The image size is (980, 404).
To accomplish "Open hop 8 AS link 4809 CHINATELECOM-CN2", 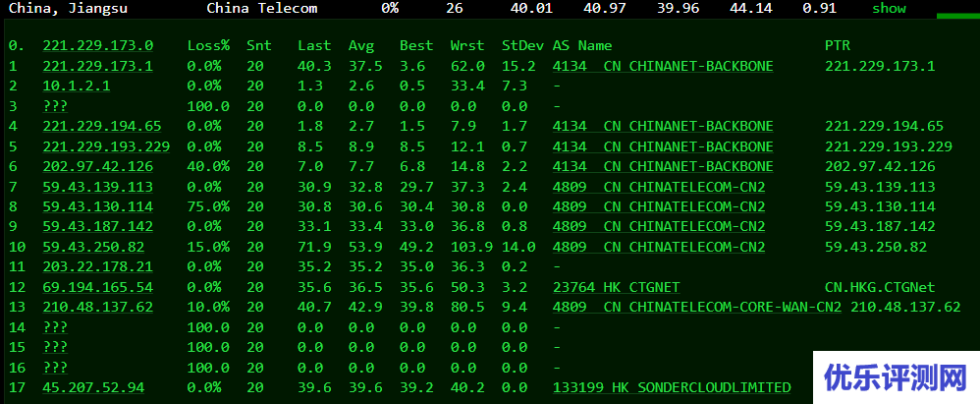I will pos(659,206).
